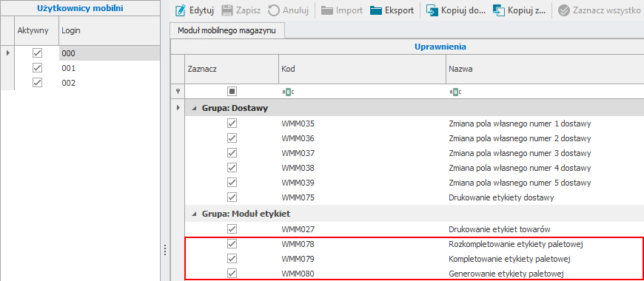644x281 pixels.
Task: Click code cell WMM075
Action: 362,197
